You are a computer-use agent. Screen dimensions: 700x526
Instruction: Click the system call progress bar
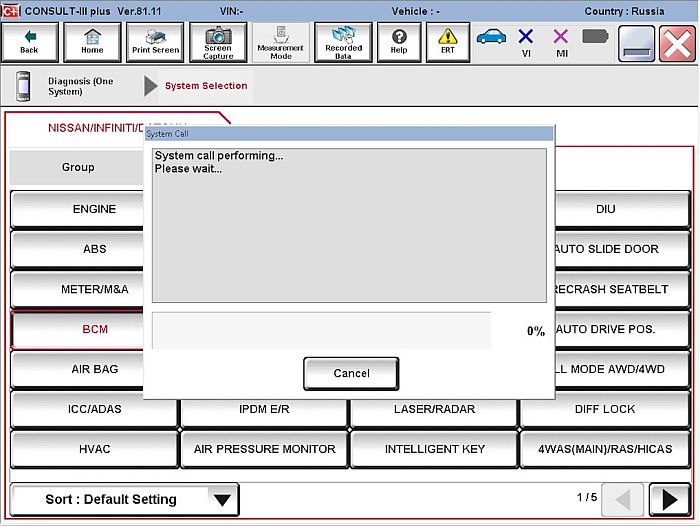321,331
